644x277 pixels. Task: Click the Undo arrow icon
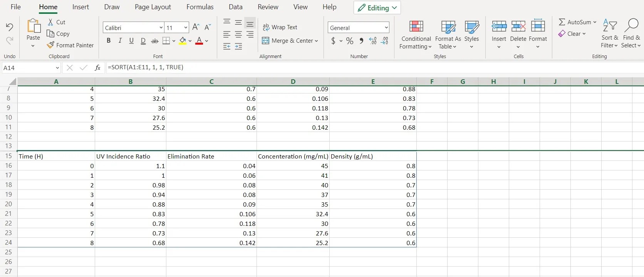point(9,27)
